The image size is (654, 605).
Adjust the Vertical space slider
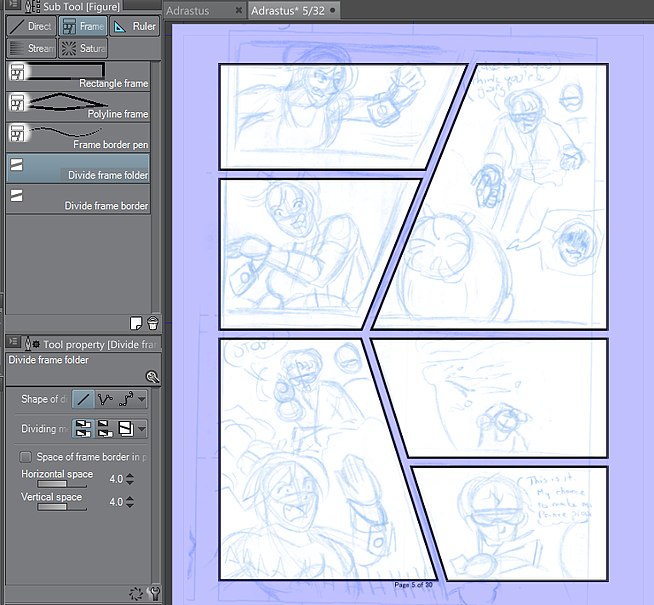click(x=62, y=507)
